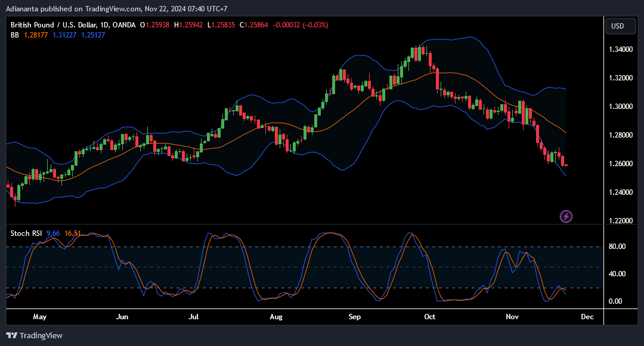Click the Dec label on time axis
This screenshot has width=644, height=346.
pyautogui.click(x=587, y=316)
